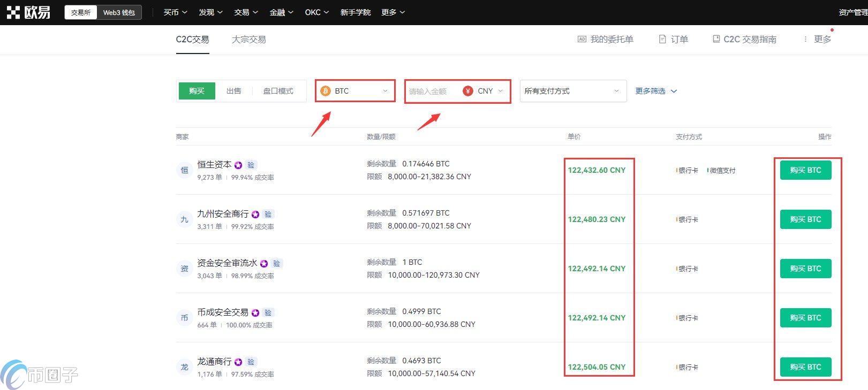Click the purple star badge beside 龙通商行
The image size is (868, 390).
pos(238,362)
